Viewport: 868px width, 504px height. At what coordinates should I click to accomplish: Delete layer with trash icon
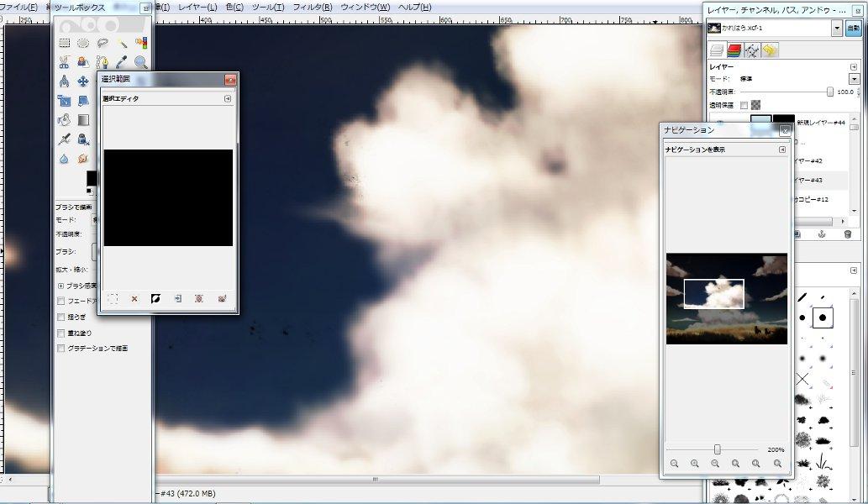[848, 234]
